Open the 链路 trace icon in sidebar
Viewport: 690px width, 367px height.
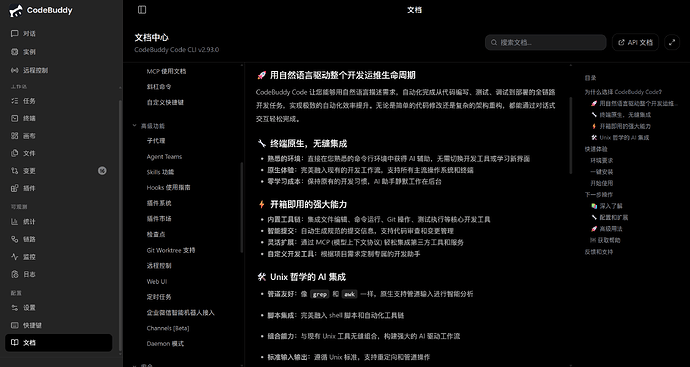point(15,239)
